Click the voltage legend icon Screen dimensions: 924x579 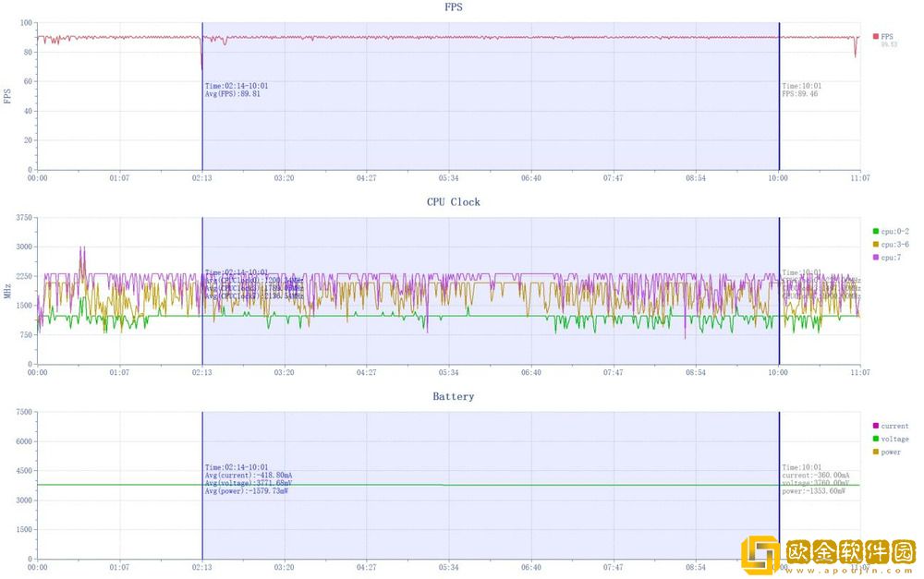click(x=876, y=439)
